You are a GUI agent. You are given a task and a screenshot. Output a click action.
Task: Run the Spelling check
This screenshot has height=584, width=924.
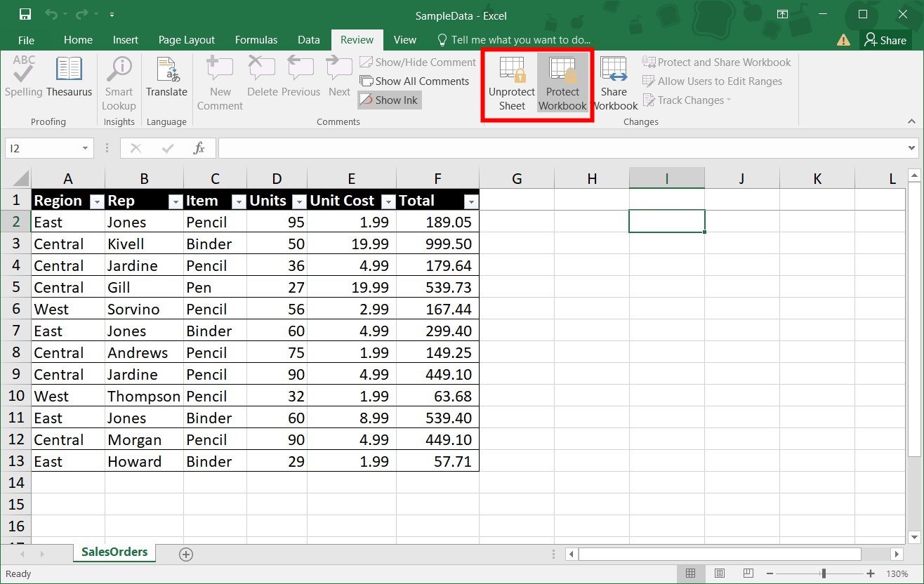[x=24, y=77]
